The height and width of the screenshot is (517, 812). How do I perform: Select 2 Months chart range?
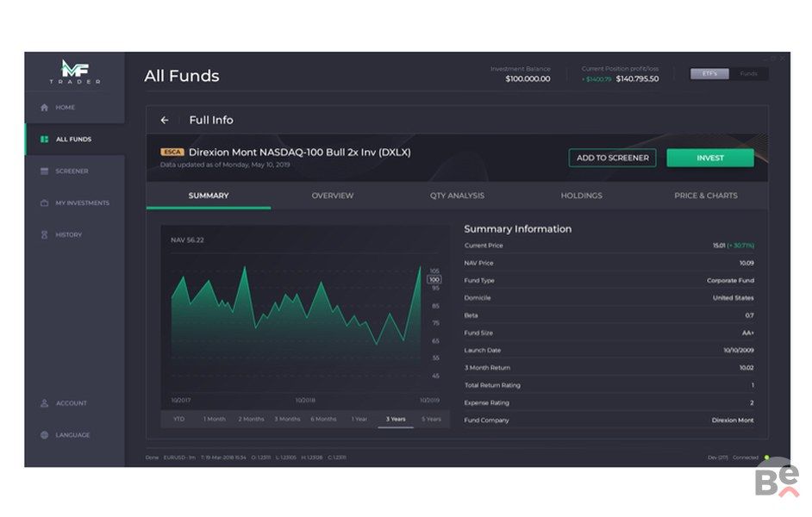tap(251, 419)
